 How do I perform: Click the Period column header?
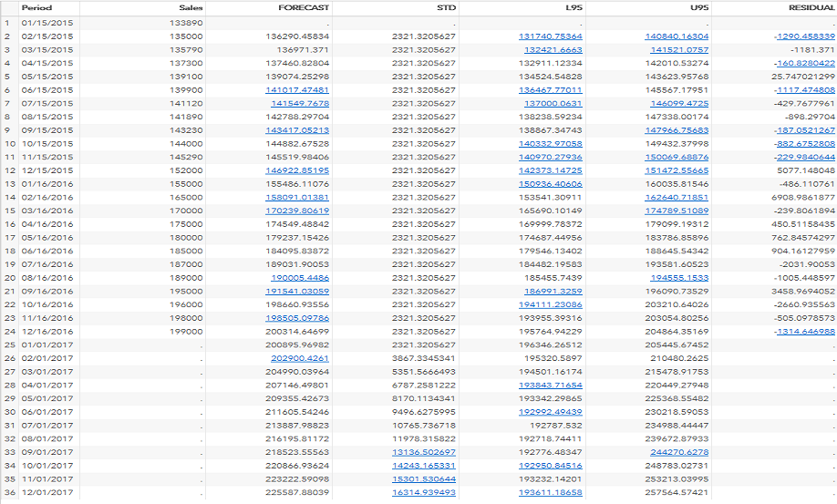coord(36,7)
